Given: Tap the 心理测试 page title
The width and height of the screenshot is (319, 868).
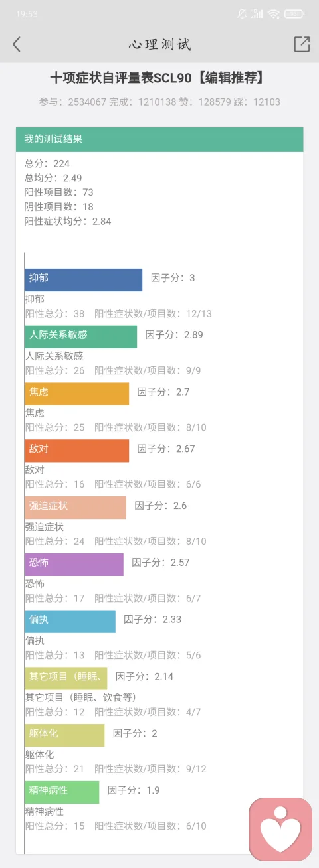Looking at the screenshot, I should 159,44.
